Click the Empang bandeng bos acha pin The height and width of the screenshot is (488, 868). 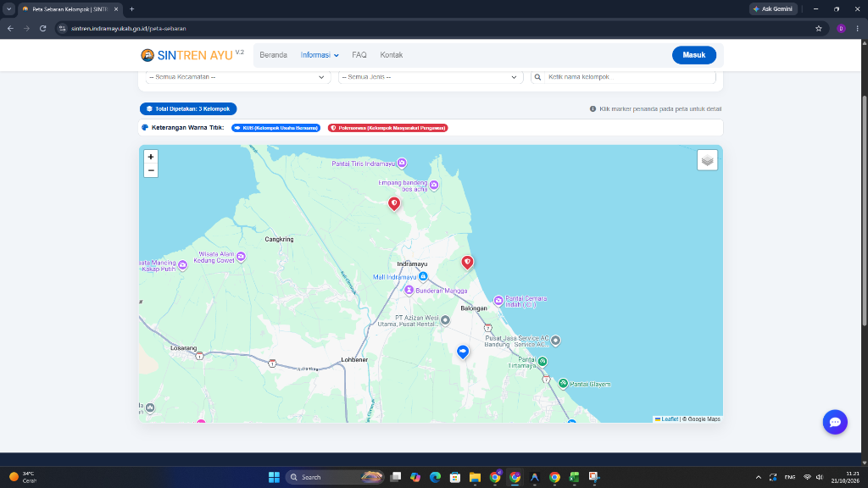(x=434, y=184)
